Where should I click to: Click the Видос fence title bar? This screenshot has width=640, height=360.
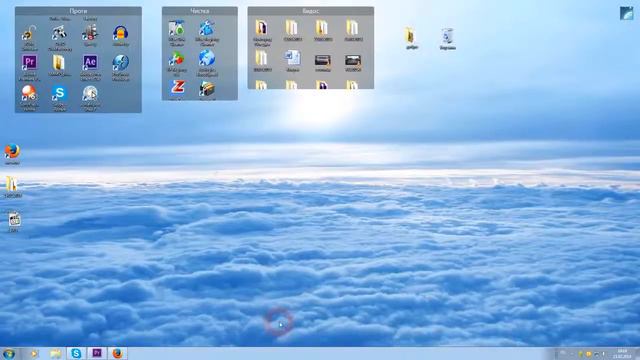[311, 11]
